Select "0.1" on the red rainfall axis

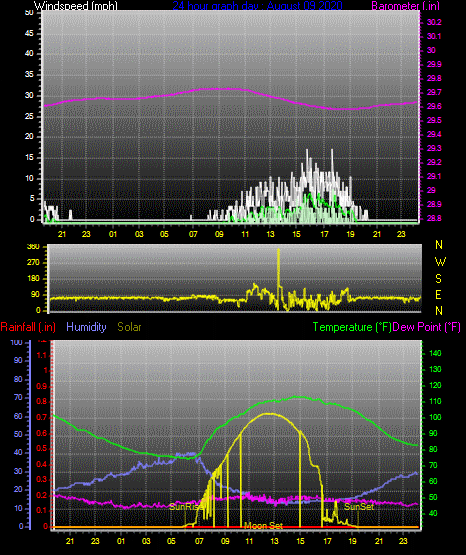click(42, 511)
